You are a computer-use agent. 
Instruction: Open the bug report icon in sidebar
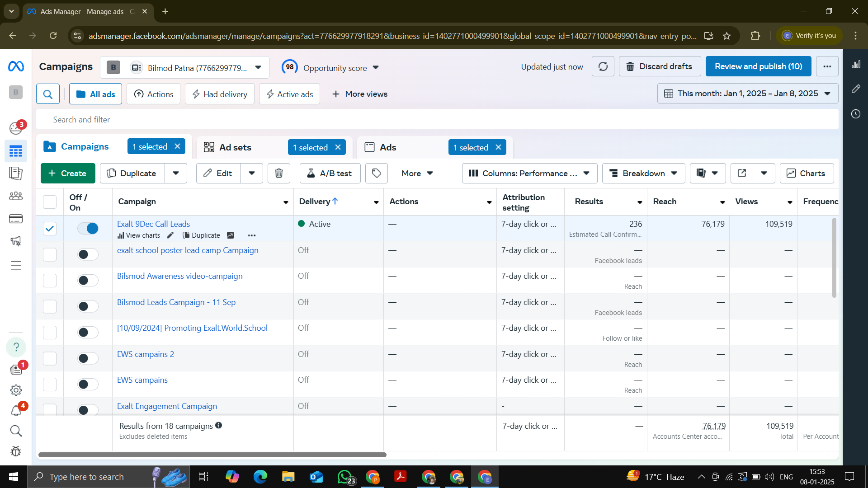[x=16, y=451]
